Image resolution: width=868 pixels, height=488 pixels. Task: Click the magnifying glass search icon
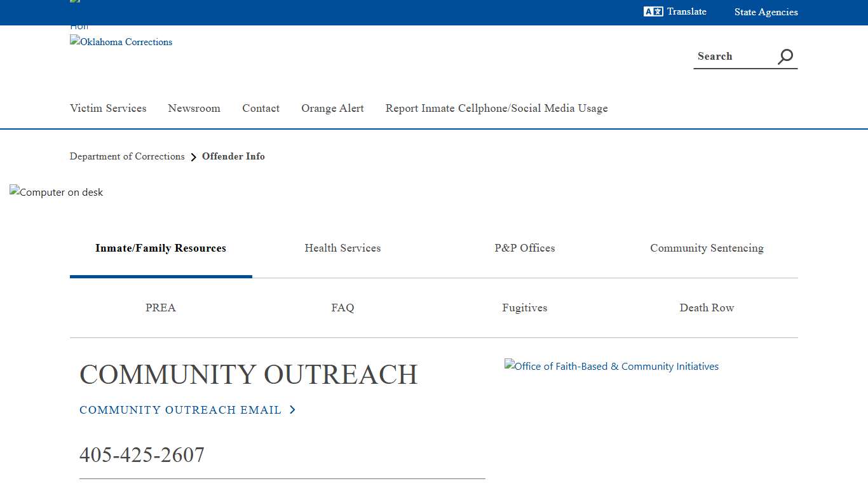[785, 57]
